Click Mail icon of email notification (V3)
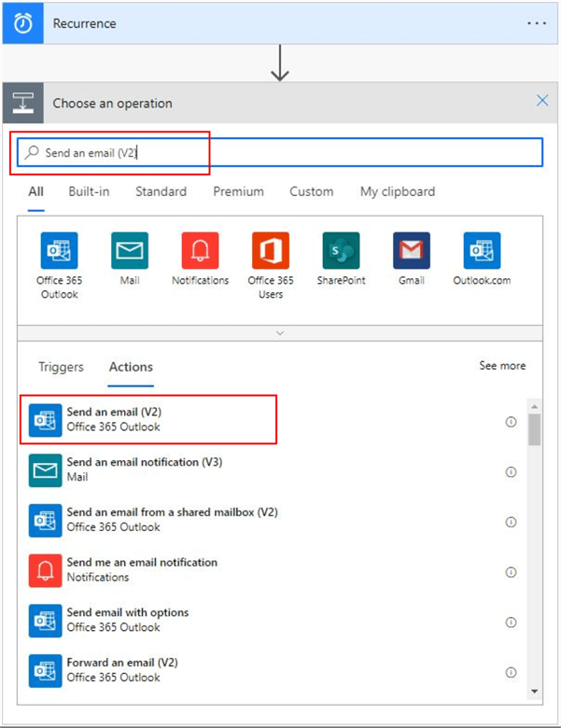The width and height of the screenshot is (561, 728). tap(45, 470)
